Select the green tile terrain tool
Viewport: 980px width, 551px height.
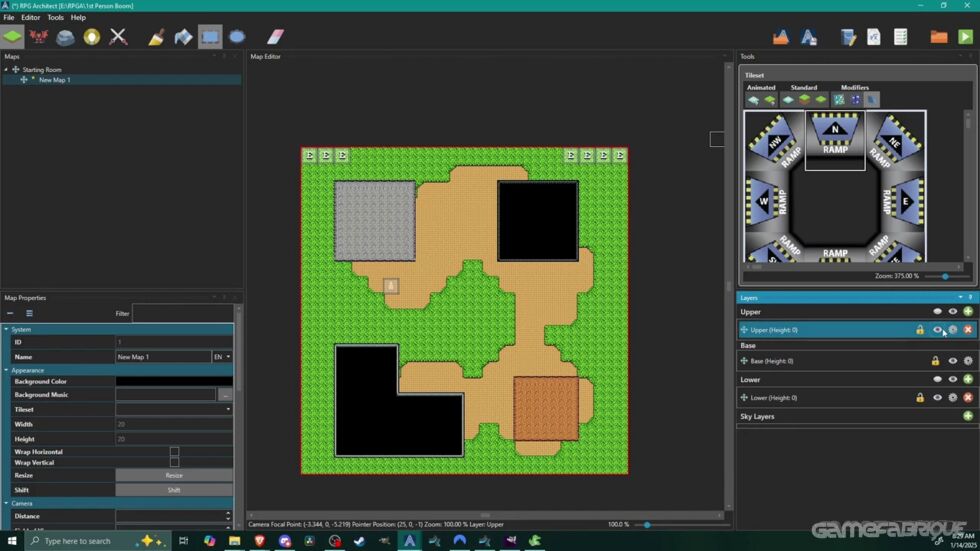point(12,37)
